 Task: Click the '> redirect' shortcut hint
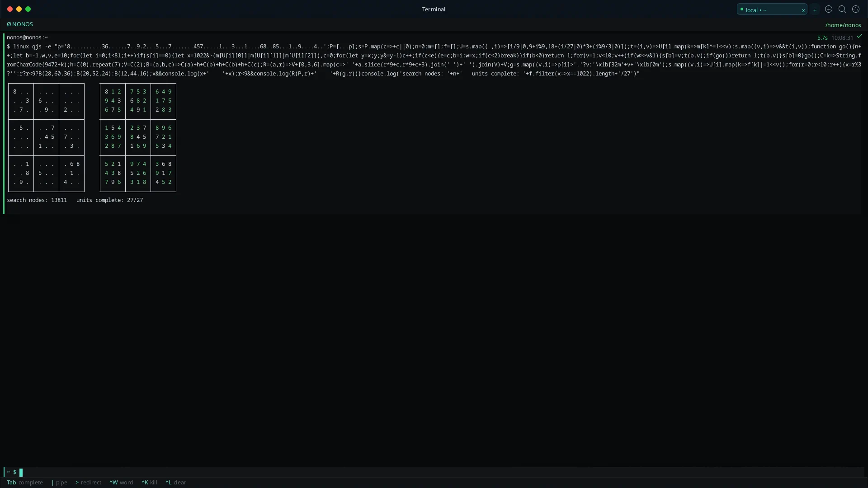pyautogui.click(x=88, y=483)
